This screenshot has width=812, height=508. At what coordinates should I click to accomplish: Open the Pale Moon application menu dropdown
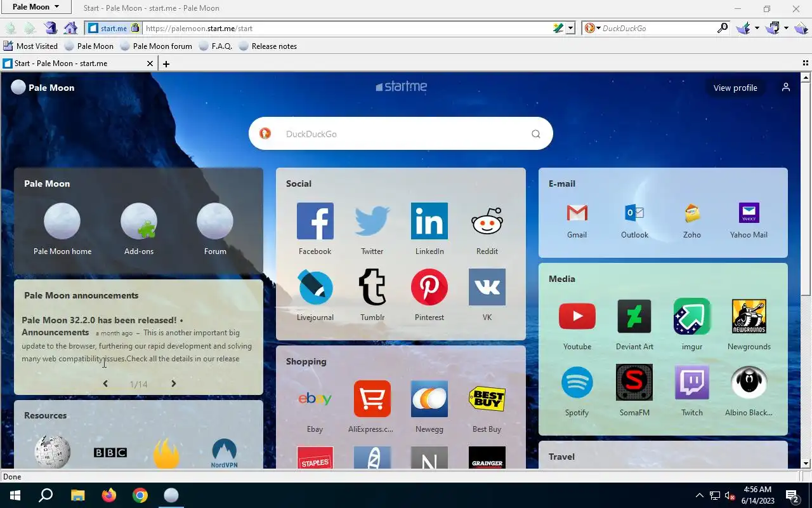pos(36,7)
